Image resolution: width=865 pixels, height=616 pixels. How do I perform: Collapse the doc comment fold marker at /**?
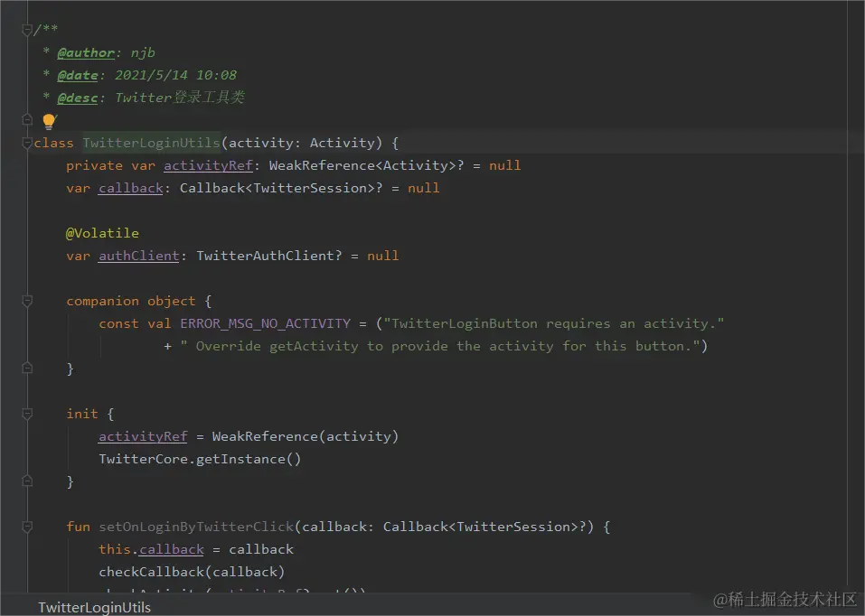[x=26, y=29]
